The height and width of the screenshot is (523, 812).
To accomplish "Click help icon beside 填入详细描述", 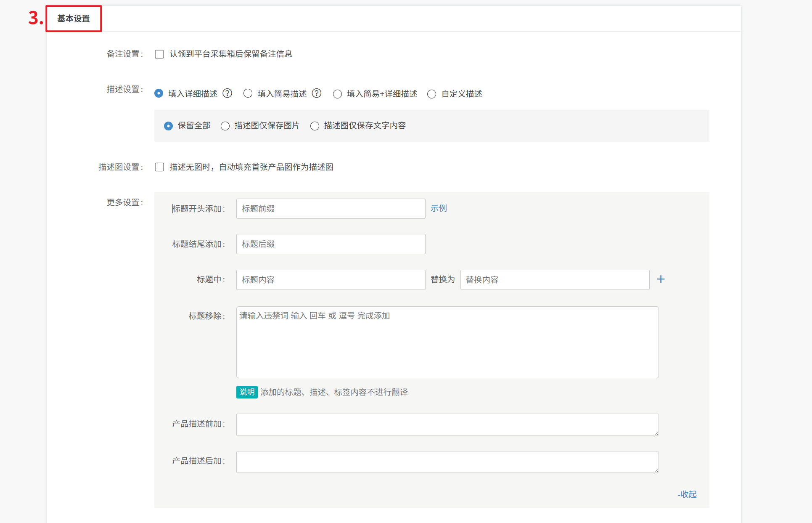I will [x=227, y=93].
